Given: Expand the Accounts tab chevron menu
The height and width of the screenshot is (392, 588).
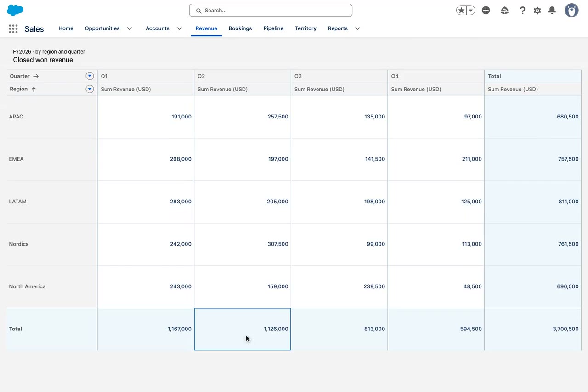Looking at the screenshot, I should 179,28.
